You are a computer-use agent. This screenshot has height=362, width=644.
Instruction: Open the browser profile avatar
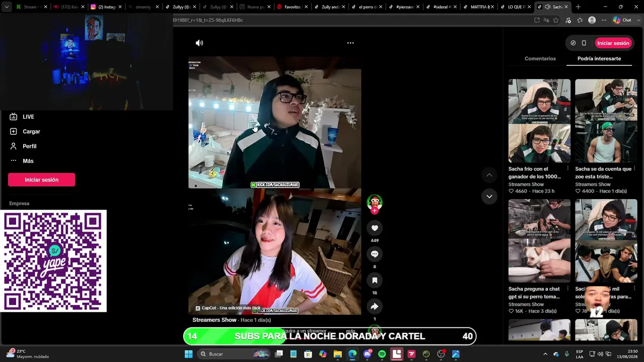pos(592,20)
